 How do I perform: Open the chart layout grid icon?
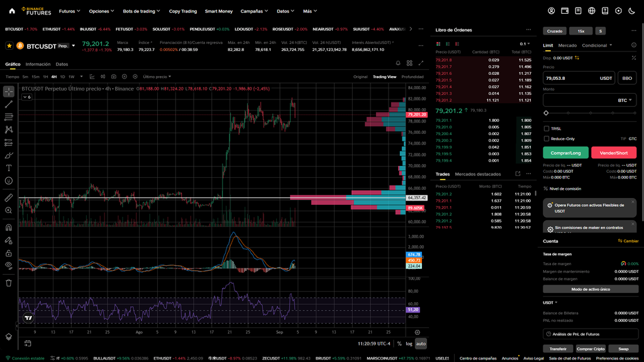[x=409, y=63]
